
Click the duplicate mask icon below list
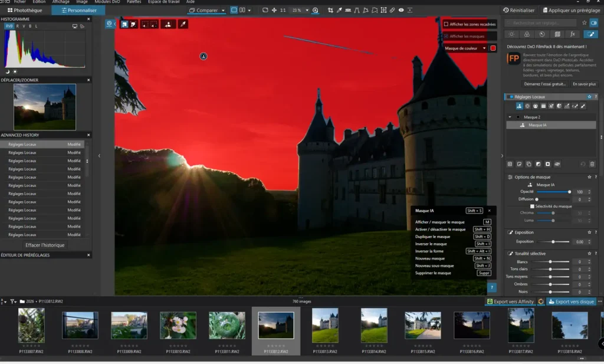point(528,164)
